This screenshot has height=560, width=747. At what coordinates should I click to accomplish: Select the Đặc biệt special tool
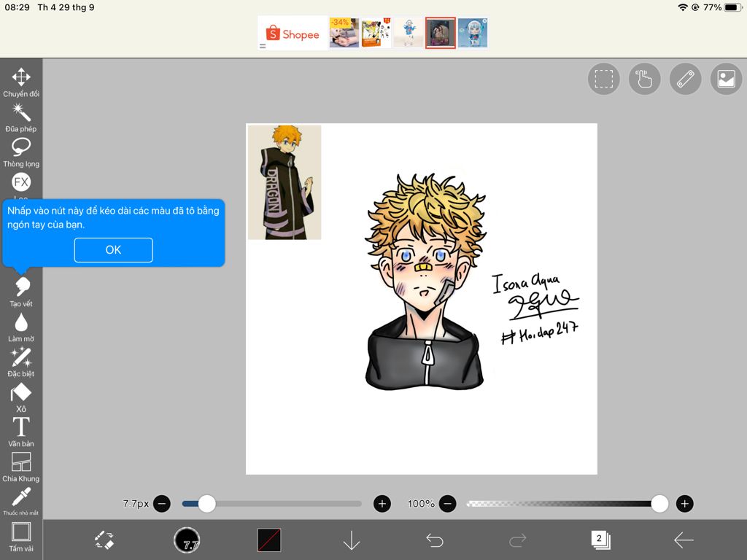coord(21,362)
